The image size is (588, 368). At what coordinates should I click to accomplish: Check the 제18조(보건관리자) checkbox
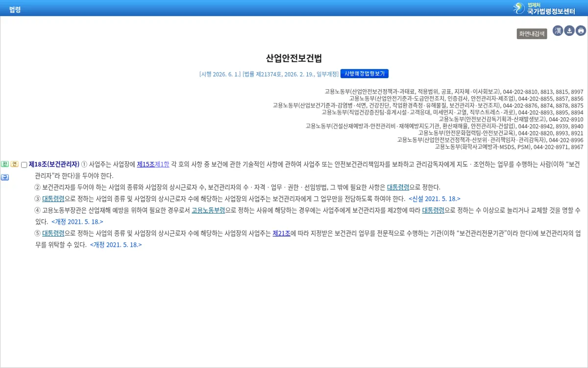click(x=24, y=165)
